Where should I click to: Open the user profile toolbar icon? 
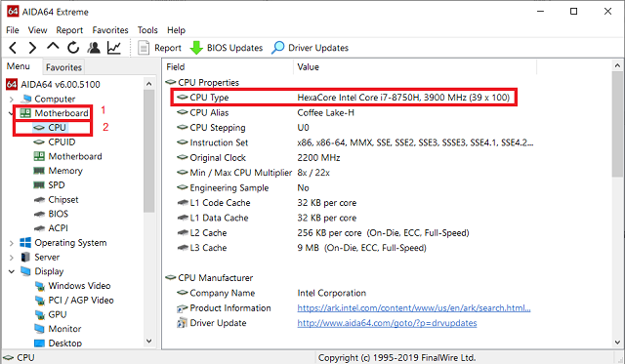[x=94, y=48]
